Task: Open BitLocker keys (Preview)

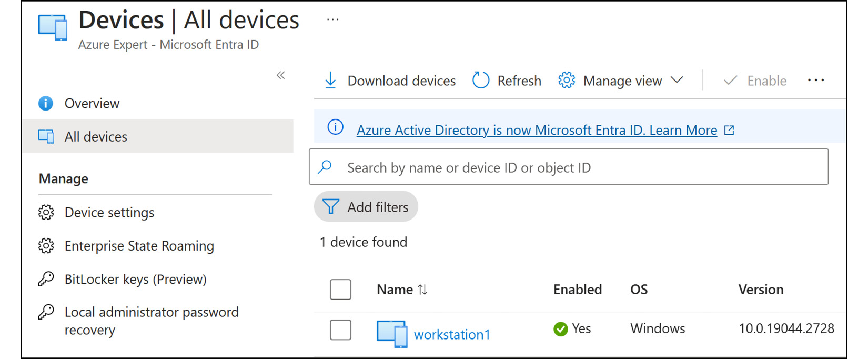Action: pyautogui.click(x=136, y=279)
